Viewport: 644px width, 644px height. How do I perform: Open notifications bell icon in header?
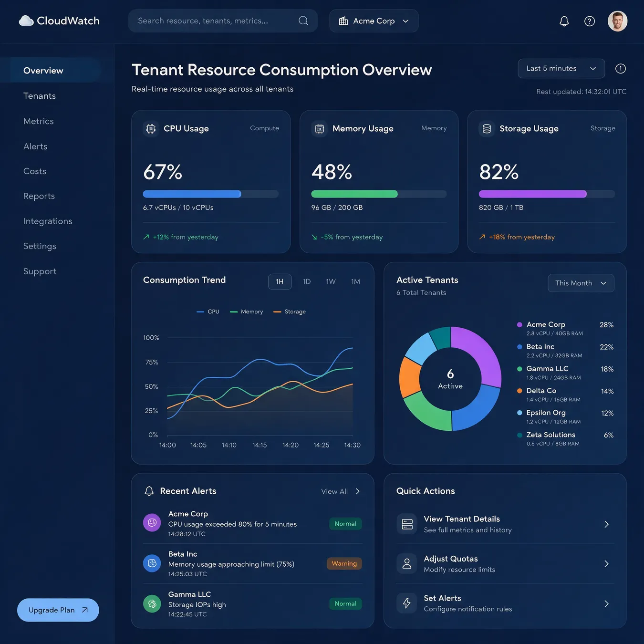tap(564, 21)
